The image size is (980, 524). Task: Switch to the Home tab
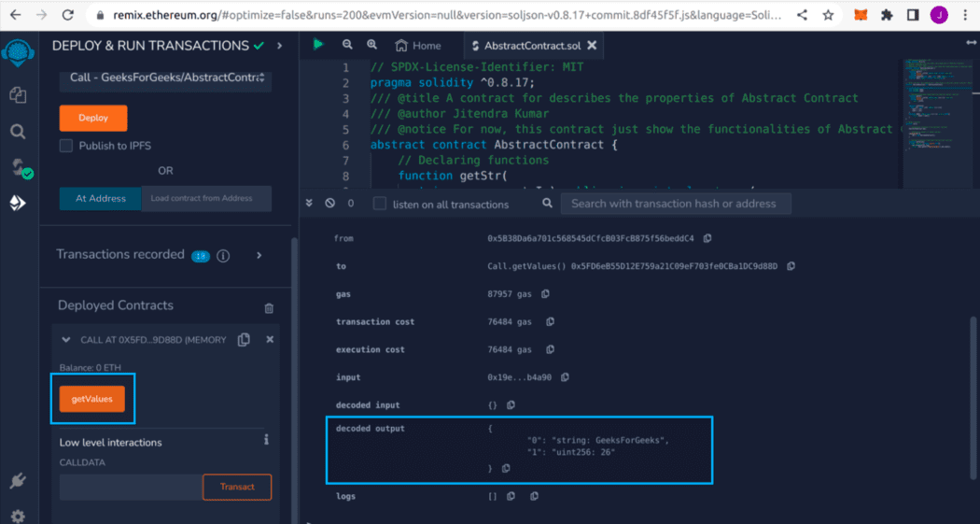(417, 45)
